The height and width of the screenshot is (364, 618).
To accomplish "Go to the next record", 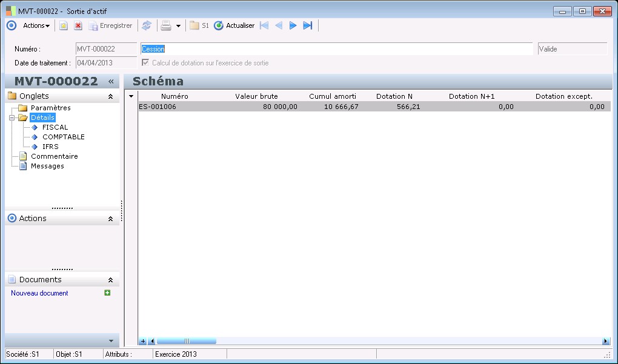I will pos(293,25).
